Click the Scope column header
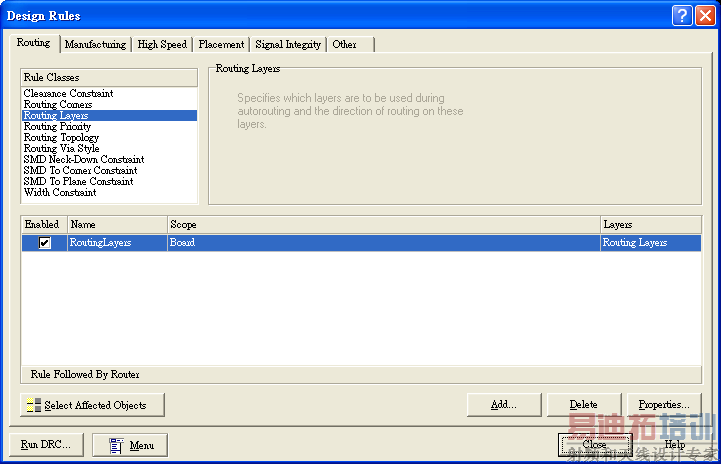Viewport: 721px width, 464px height. [384, 224]
